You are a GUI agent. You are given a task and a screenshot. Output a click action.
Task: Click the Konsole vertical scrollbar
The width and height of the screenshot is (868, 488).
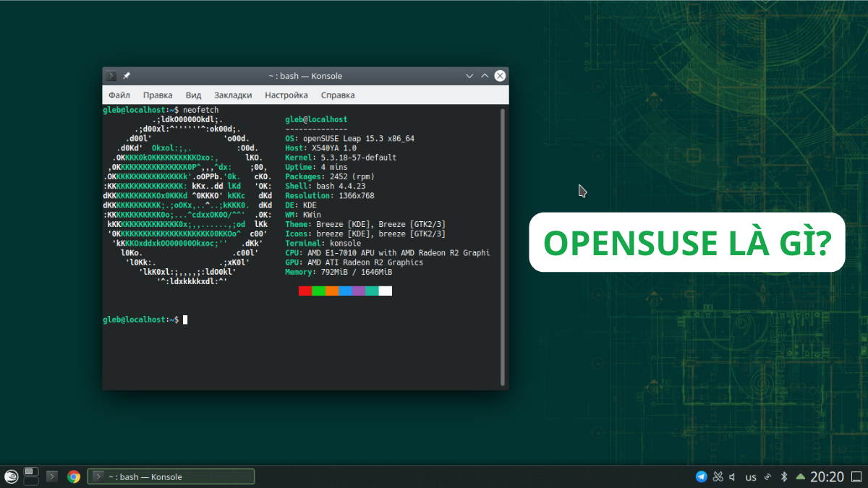(503, 247)
